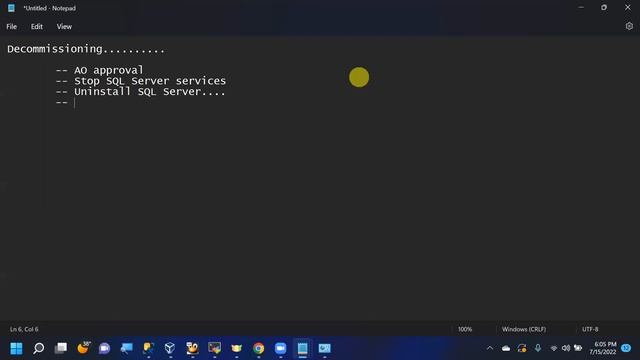Screen dimensions: 640x360
Task: Restore down the Notepad window
Action: point(604,7)
